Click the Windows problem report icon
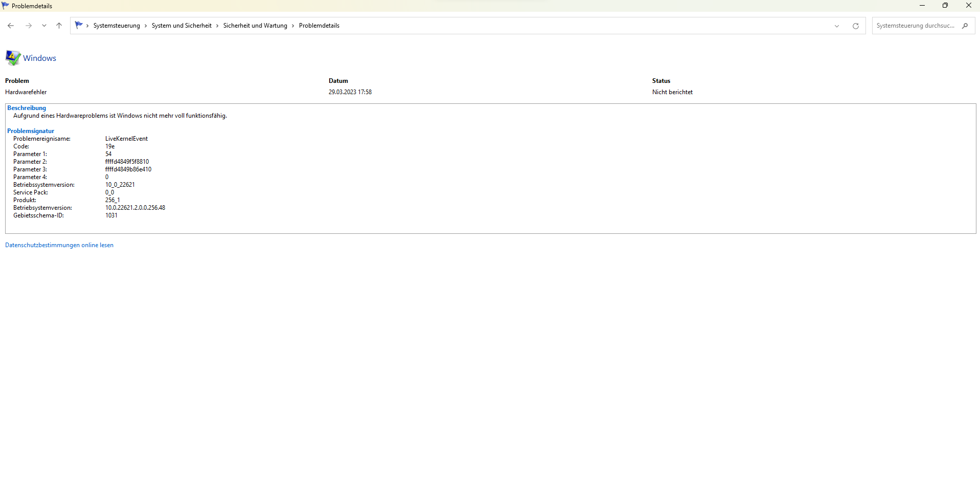This screenshot has width=980, height=481. [13, 58]
